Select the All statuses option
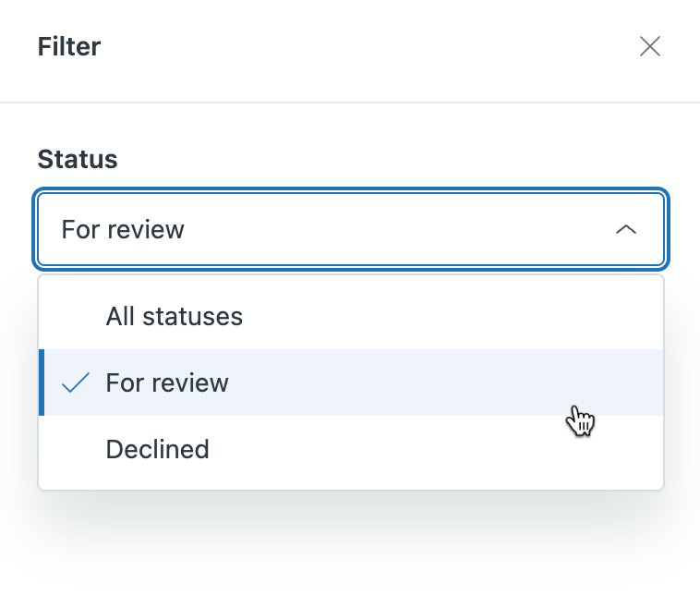The width and height of the screenshot is (700, 595). [x=351, y=317]
